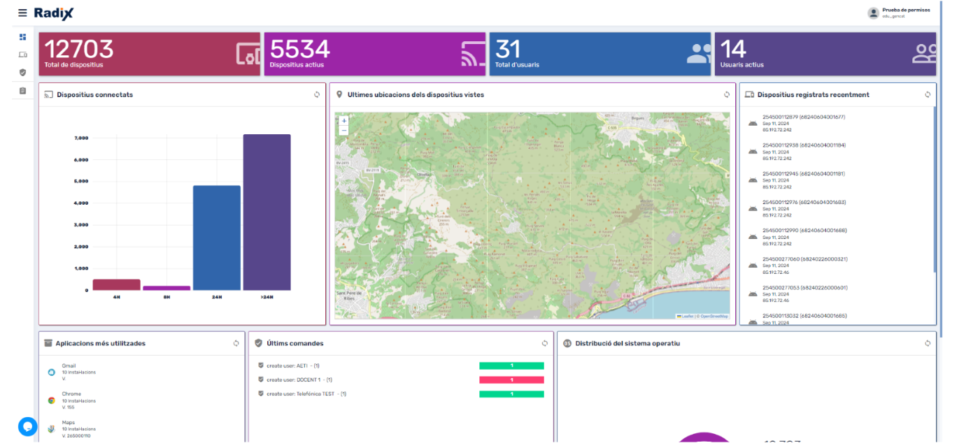The width and height of the screenshot is (980, 443).
Task: Refresh the Ultimes ubicacions map panel
Action: [726, 95]
